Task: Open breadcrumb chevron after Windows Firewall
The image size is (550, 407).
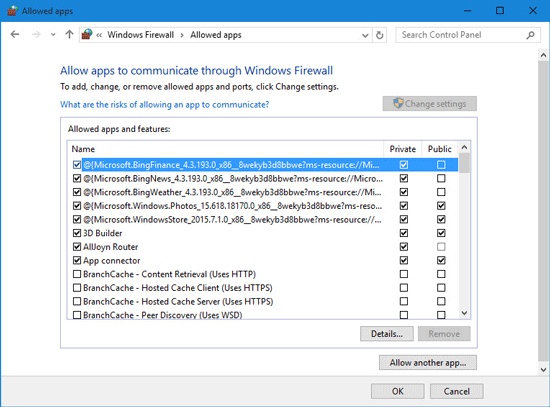Action: [182, 35]
